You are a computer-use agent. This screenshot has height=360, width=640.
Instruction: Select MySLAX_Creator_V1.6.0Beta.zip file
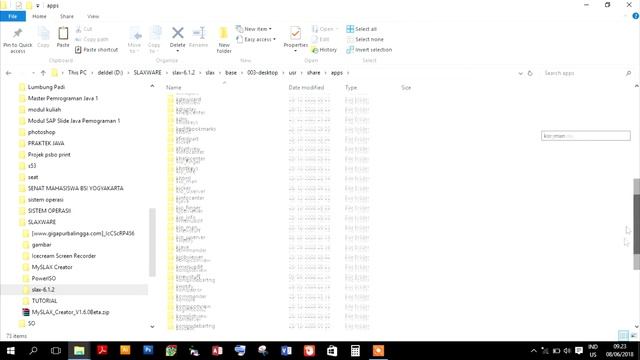coord(70,312)
